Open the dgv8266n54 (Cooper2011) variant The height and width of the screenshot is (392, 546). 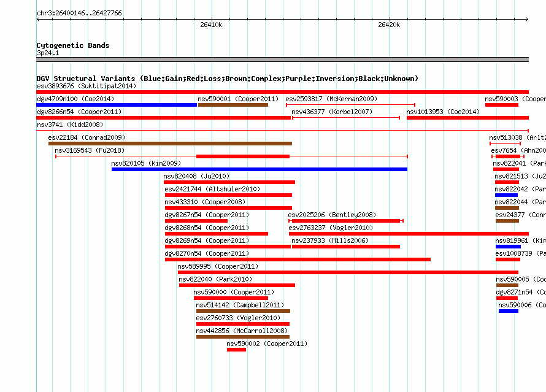(x=164, y=118)
